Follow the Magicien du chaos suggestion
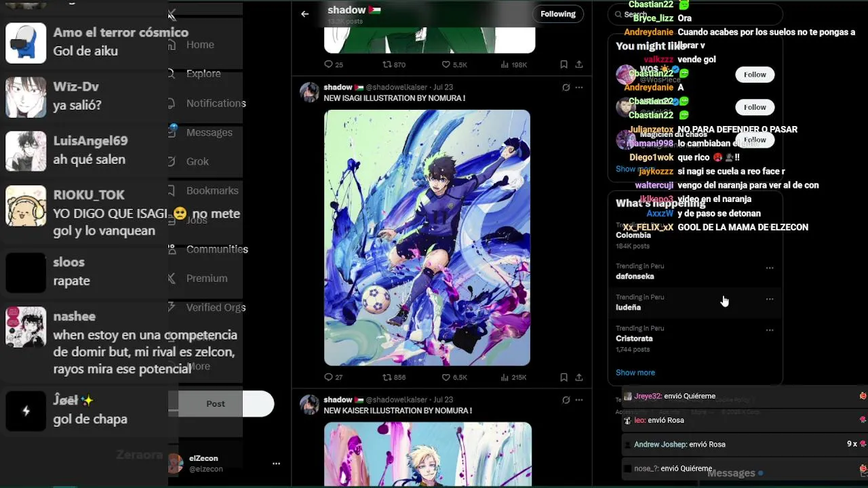The image size is (868, 488). [755, 140]
